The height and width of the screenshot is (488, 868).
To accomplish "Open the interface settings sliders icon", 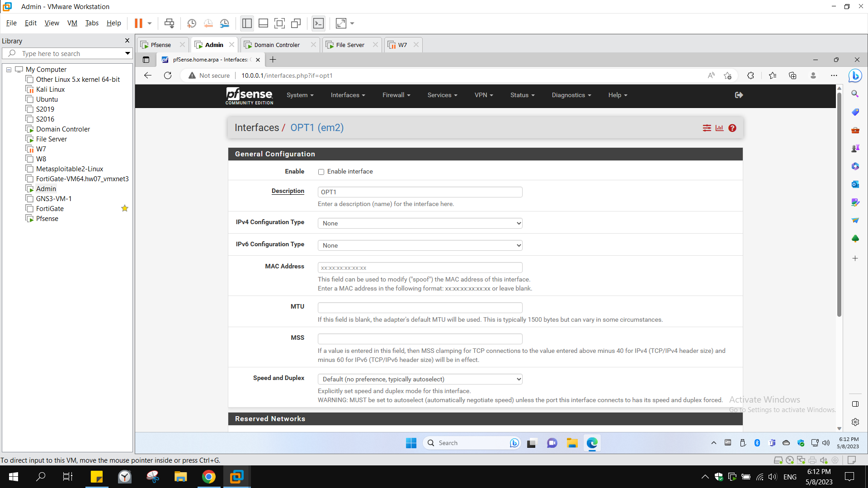I will tap(707, 128).
